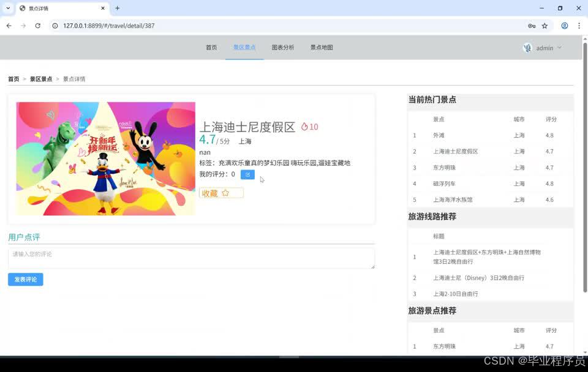Open route 上海2-10日自由行
Screen dimensions: 588x372
pyautogui.click(x=456, y=294)
